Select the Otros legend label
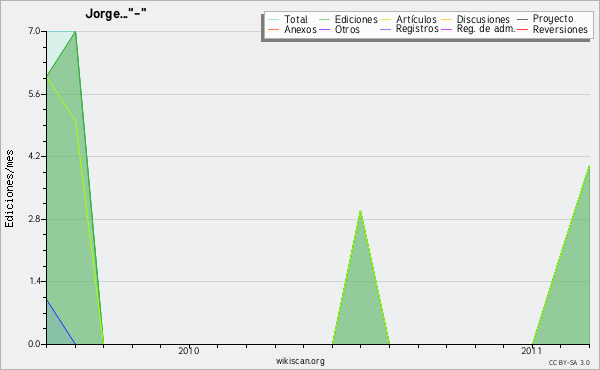 coord(347,29)
